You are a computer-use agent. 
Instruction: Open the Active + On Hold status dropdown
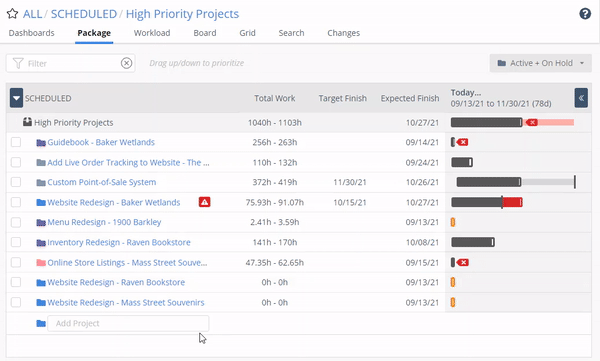click(x=540, y=63)
